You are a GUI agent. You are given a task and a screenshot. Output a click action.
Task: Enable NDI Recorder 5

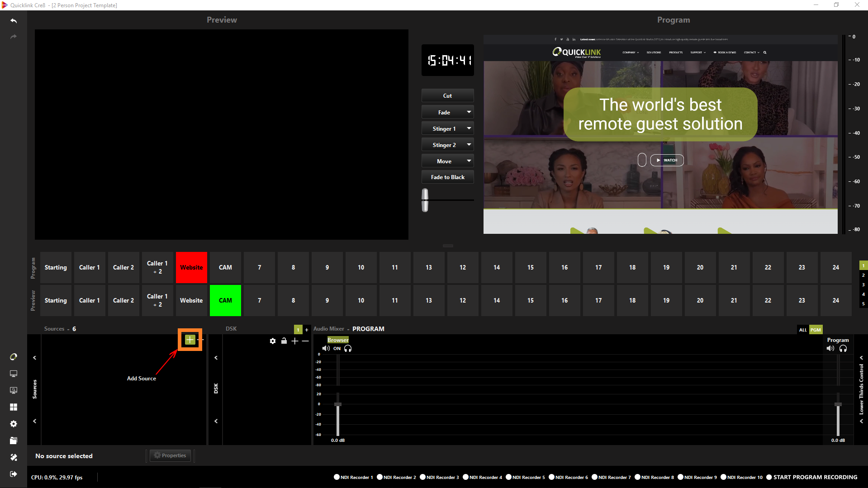pyautogui.click(x=508, y=477)
